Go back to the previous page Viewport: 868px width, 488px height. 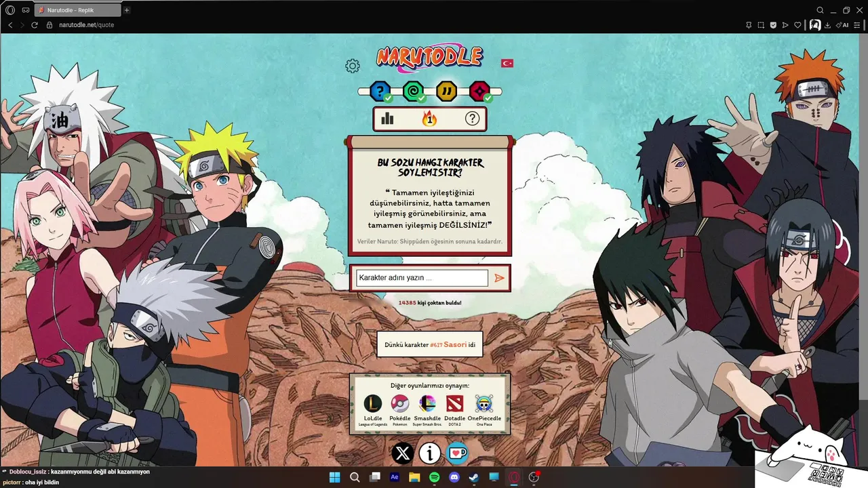click(x=10, y=25)
